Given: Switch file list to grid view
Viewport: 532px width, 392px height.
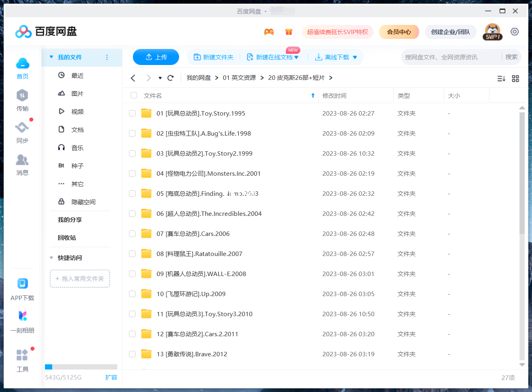Looking at the screenshot, I should click(516, 78).
